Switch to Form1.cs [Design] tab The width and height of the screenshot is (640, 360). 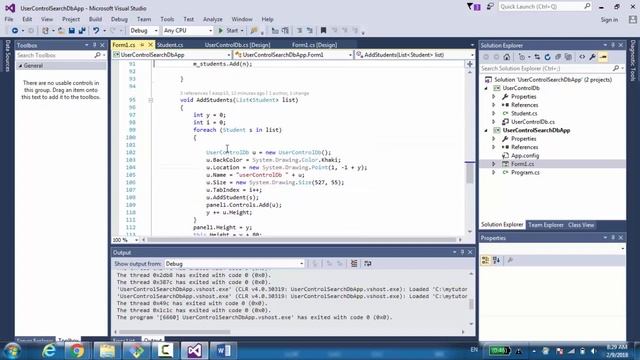point(314,45)
